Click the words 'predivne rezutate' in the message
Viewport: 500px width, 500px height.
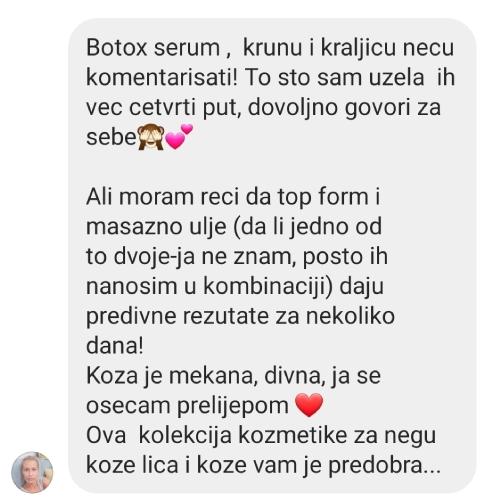pos(177,316)
